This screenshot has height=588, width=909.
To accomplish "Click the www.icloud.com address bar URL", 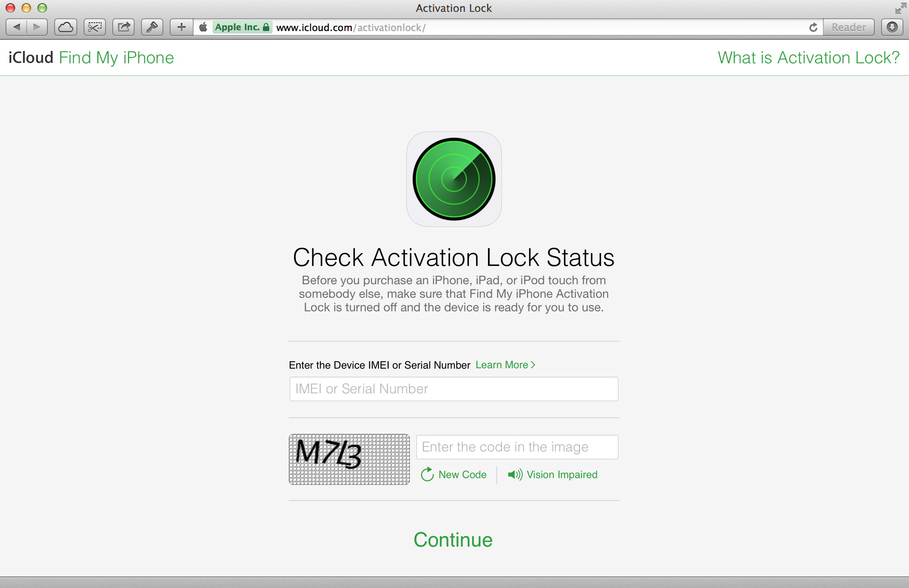I will [x=351, y=27].
